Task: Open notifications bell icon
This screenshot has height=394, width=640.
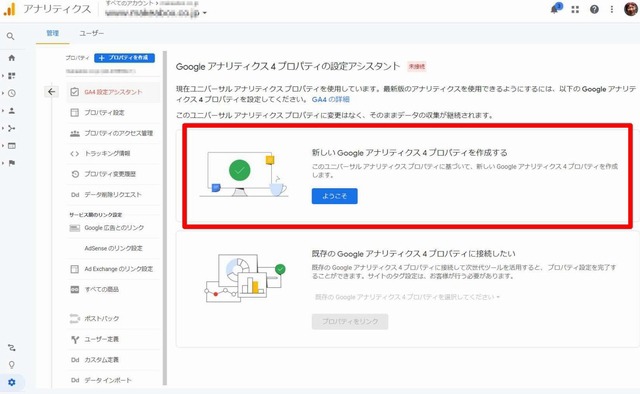Action: point(555,9)
